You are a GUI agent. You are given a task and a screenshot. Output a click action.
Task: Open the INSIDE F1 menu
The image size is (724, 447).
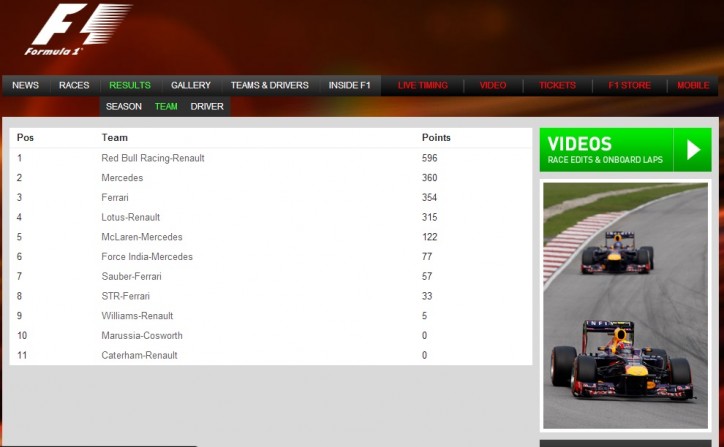(x=350, y=85)
